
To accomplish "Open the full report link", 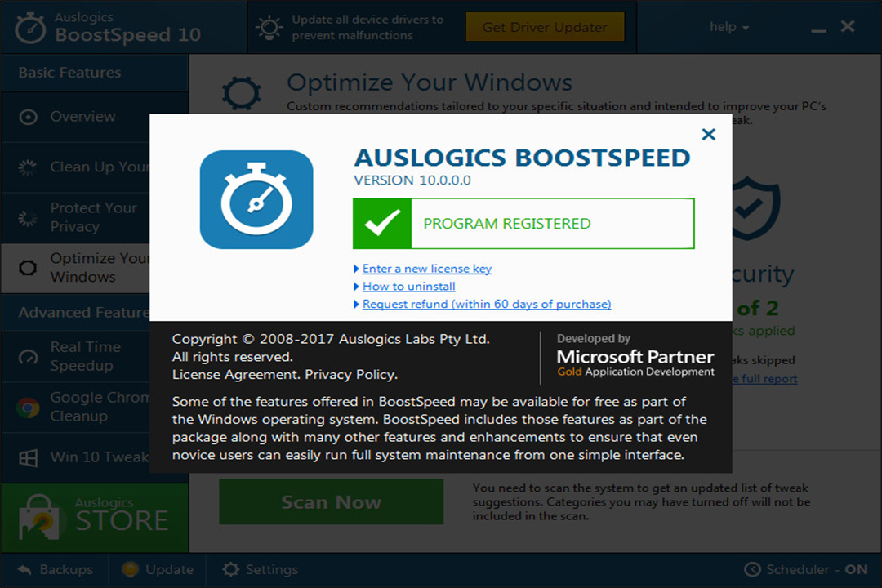I will pos(765,379).
